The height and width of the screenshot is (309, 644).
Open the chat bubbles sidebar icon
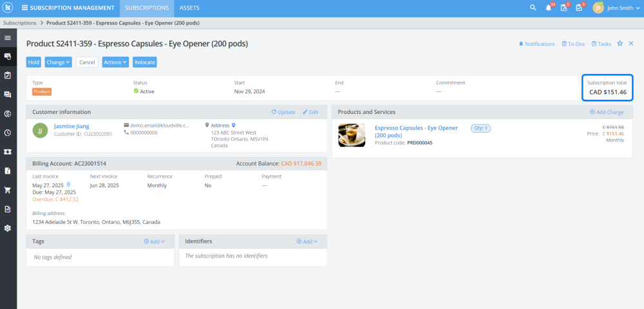8,95
